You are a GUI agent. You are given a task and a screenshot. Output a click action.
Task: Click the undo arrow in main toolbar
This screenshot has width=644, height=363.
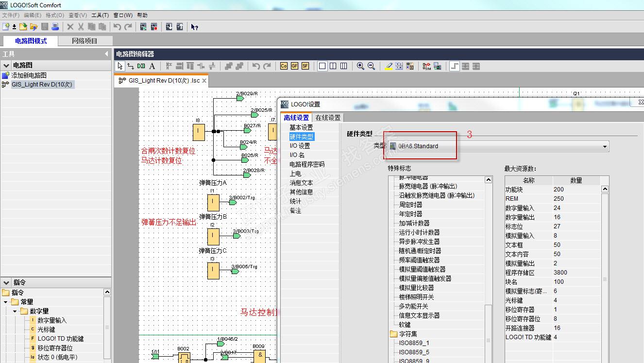click(117, 27)
